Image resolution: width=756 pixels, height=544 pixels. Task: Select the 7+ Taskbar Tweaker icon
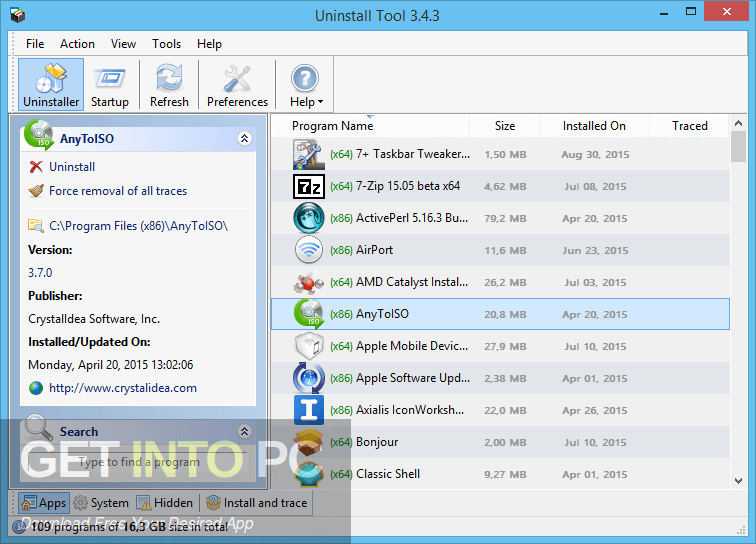click(308, 154)
